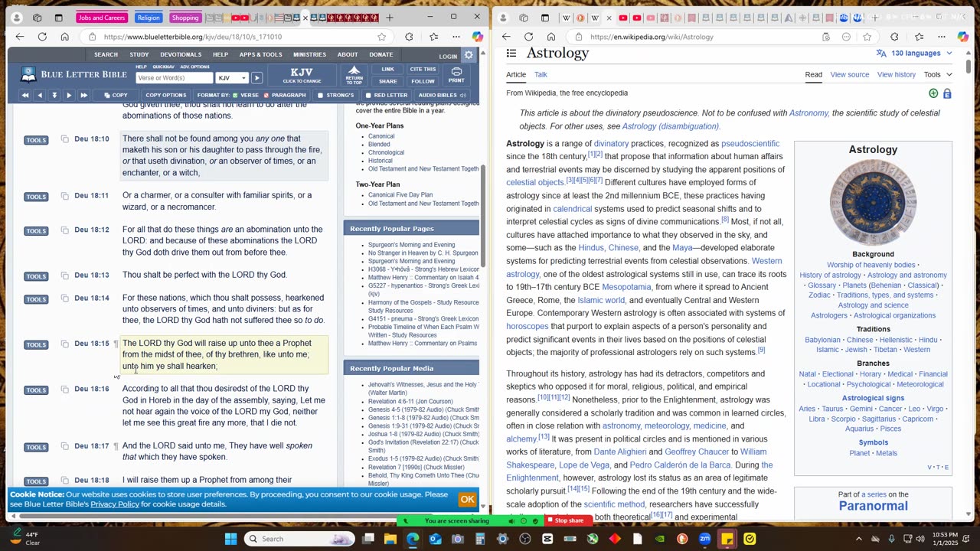This screenshot has width=980, height=551.
Task: Click the Return to Top arrow icon
Action: click(354, 74)
